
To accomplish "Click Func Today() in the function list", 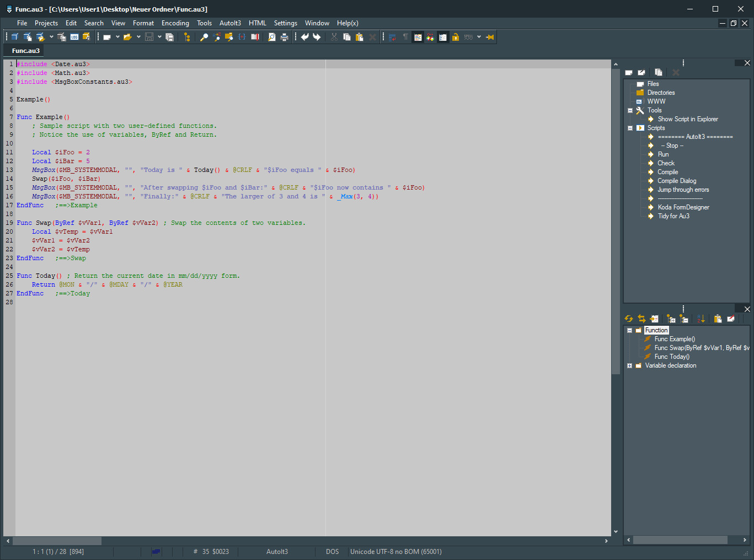I will (672, 357).
